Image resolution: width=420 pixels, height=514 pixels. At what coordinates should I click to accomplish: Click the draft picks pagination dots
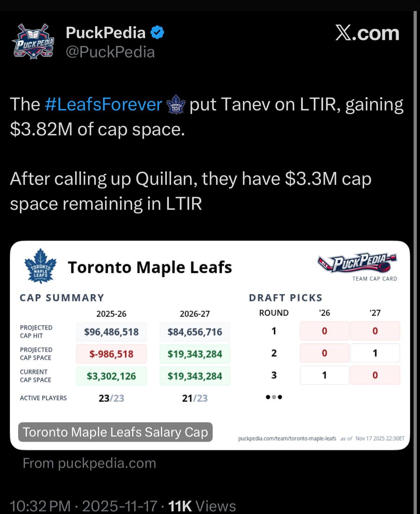(x=274, y=397)
